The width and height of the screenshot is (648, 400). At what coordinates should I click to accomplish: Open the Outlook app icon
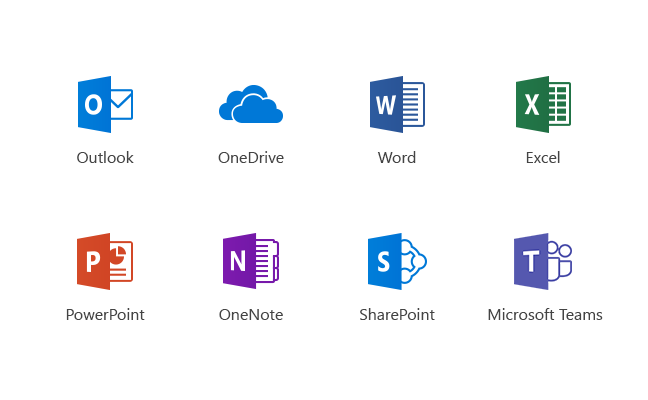(x=104, y=104)
